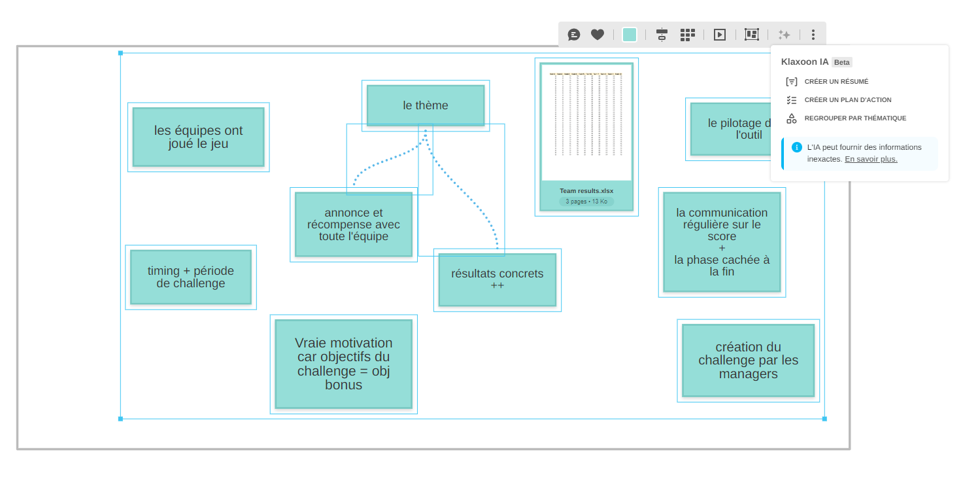Click the play presentation icon
This screenshot has height=494, width=980.
[720, 35]
